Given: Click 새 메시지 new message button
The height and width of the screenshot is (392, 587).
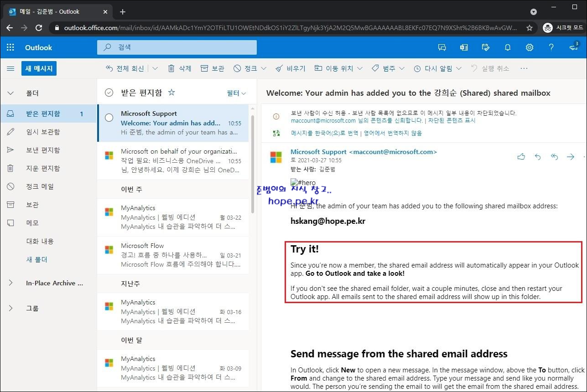Looking at the screenshot, I should pos(39,68).
